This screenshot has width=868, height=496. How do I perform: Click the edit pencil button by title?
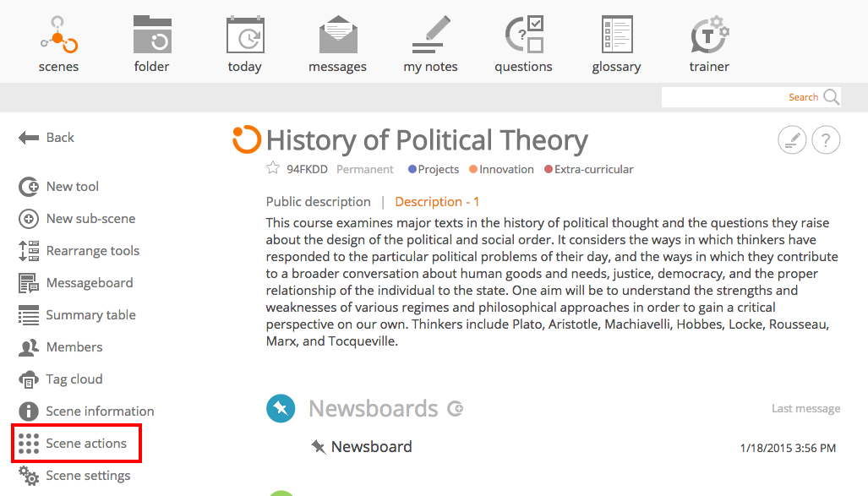tap(792, 139)
